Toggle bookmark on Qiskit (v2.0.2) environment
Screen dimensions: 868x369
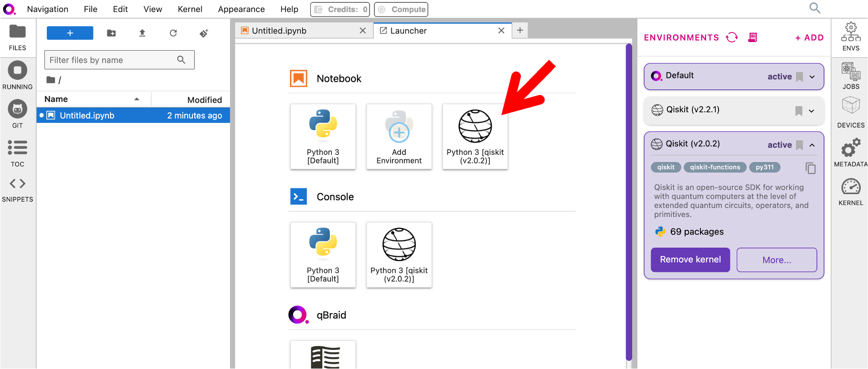click(x=799, y=145)
